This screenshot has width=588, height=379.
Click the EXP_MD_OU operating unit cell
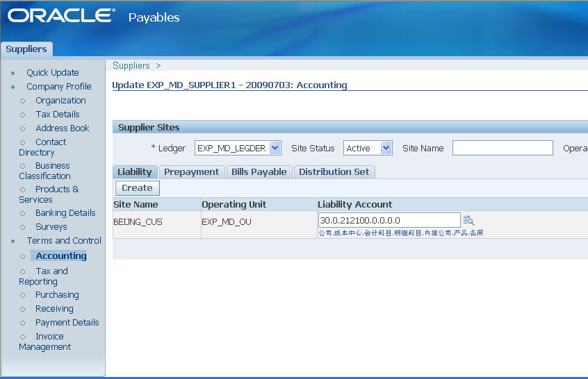pos(227,222)
